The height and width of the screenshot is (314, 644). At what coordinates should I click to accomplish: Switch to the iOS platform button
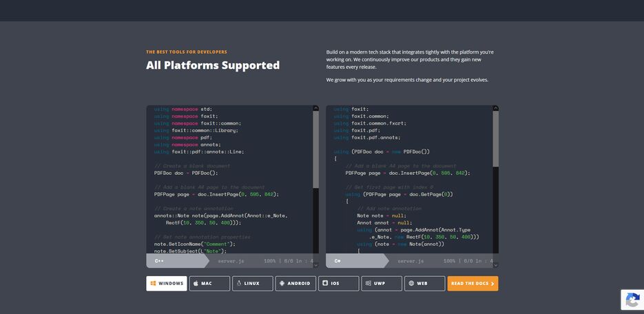[338, 283]
